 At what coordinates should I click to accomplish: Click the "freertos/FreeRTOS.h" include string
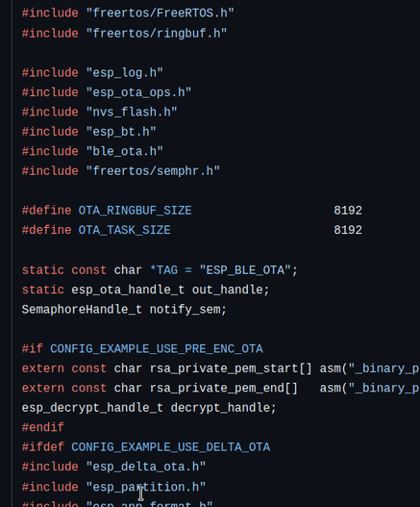point(160,13)
